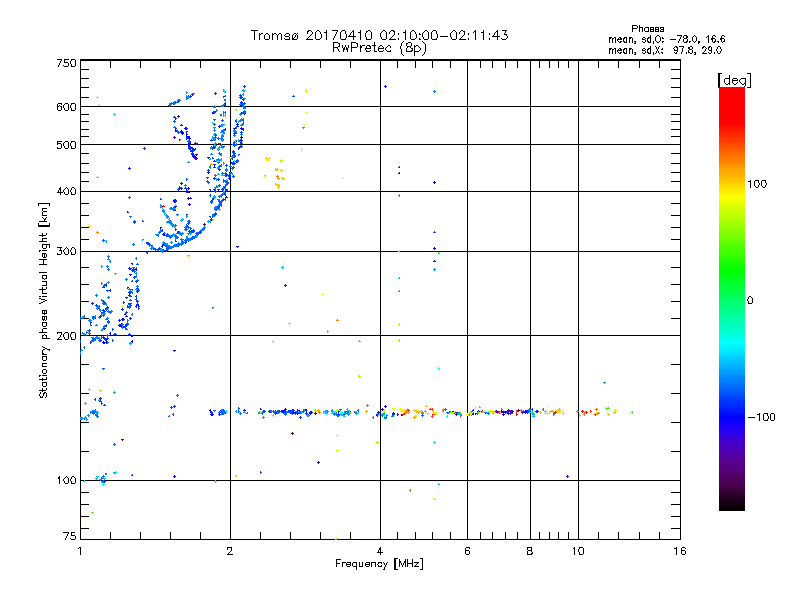Click the 'Phases' header text
Screen dimensions: 800x600
tap(647, 29)
